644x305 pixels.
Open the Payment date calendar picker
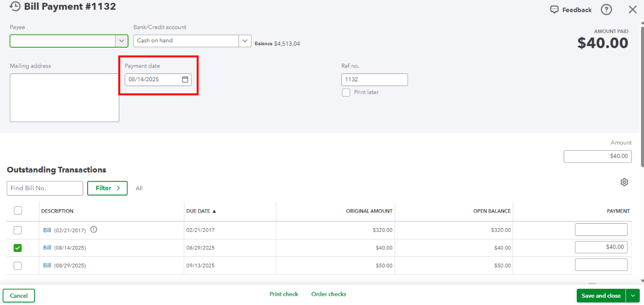185,79
